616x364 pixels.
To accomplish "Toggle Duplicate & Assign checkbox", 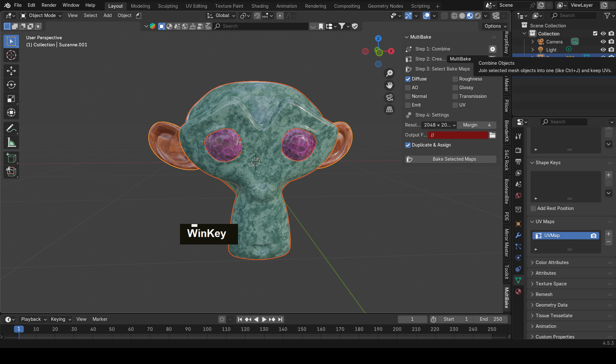I will (x=408, y=145).
